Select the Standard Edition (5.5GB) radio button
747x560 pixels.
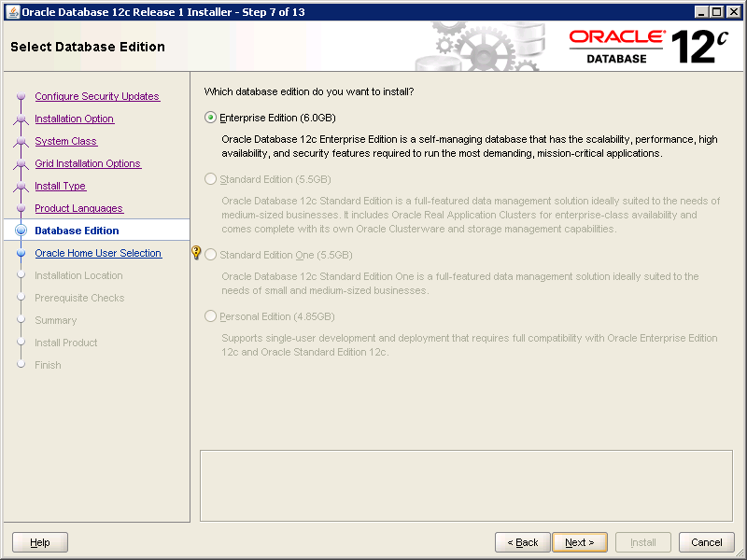pyautogui.click(x=210, y=179)
